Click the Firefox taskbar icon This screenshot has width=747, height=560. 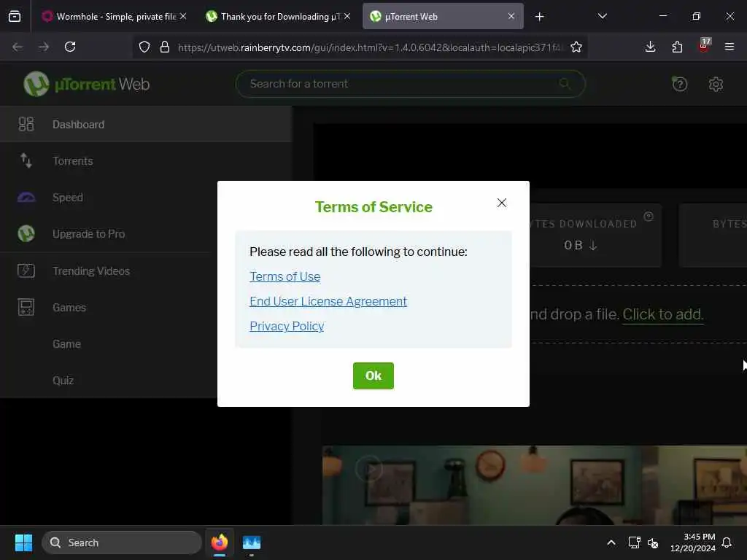[219, 542]
